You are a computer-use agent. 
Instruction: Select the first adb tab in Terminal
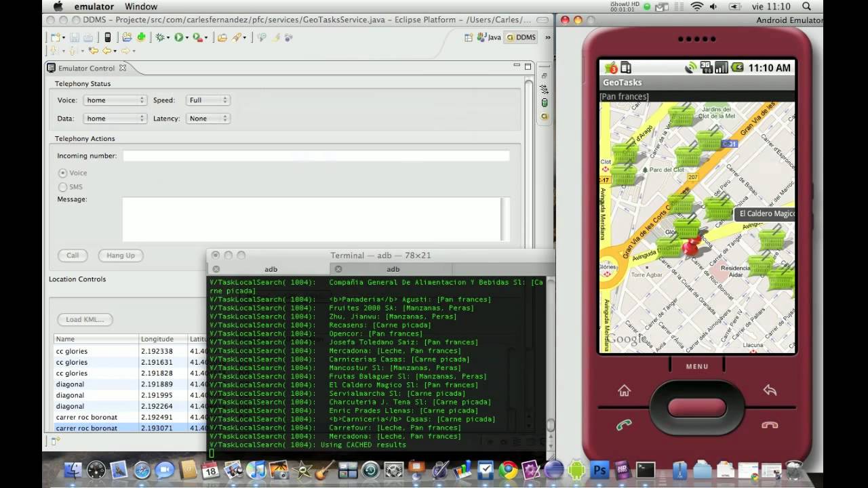(x=271, y=269)
